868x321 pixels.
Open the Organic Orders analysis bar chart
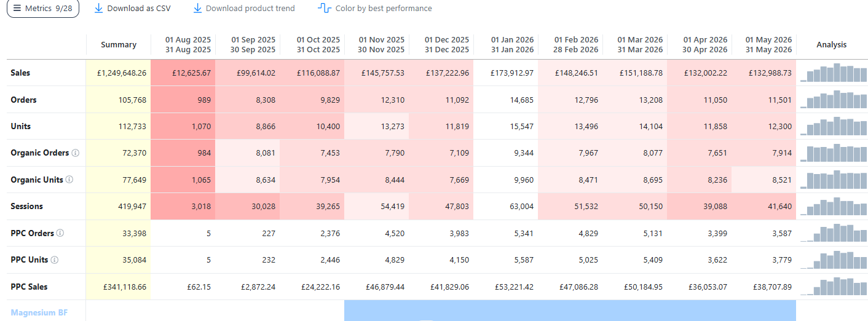[832, 153]
